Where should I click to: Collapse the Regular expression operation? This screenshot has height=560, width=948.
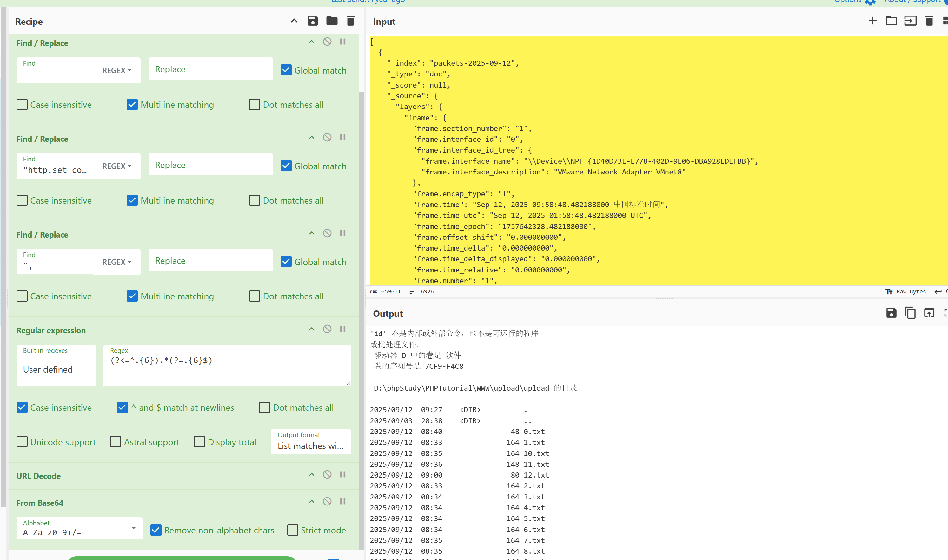(312, 329)
